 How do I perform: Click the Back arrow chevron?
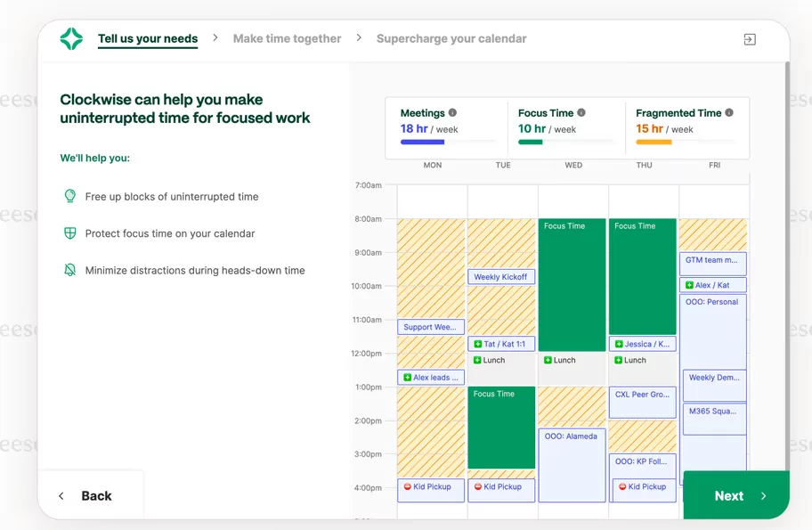pos(61,496)
